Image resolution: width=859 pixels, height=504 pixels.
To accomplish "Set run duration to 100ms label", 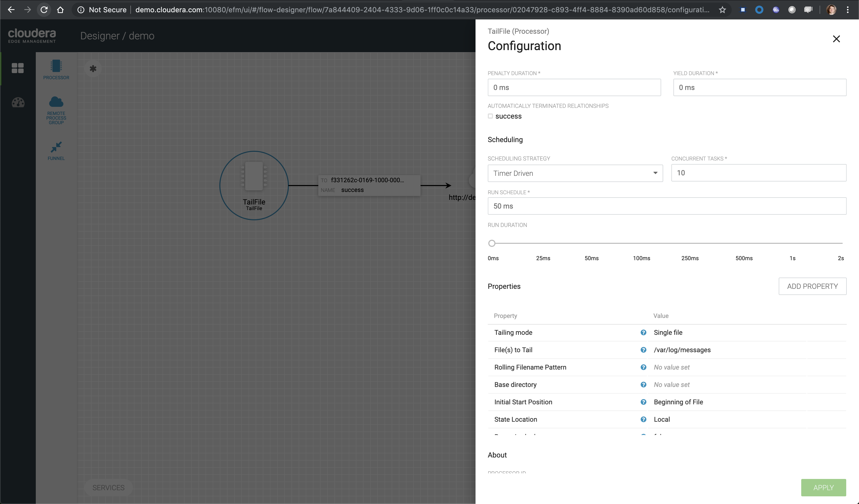I will point(641,258).
